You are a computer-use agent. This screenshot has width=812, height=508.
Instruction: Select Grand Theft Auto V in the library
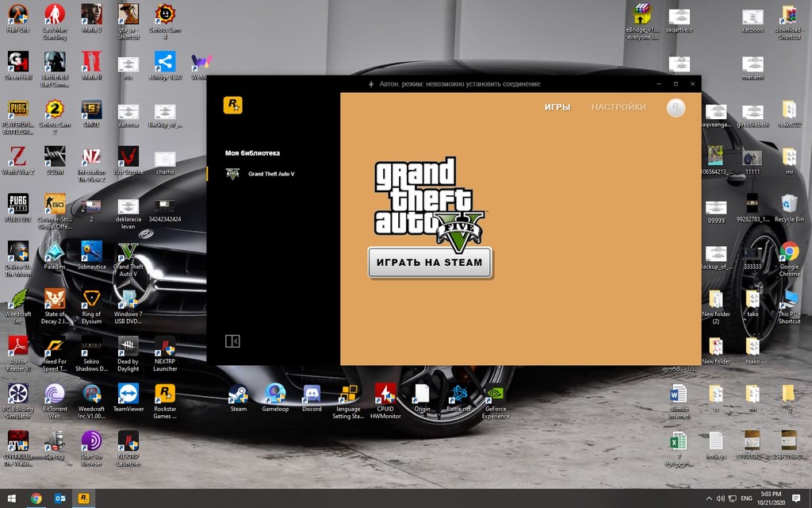click(x=273, y=174)
